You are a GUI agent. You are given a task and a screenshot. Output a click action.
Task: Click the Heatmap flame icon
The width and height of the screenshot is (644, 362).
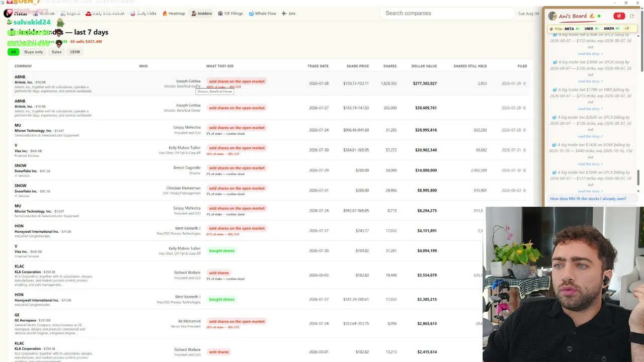click(165, 13)
